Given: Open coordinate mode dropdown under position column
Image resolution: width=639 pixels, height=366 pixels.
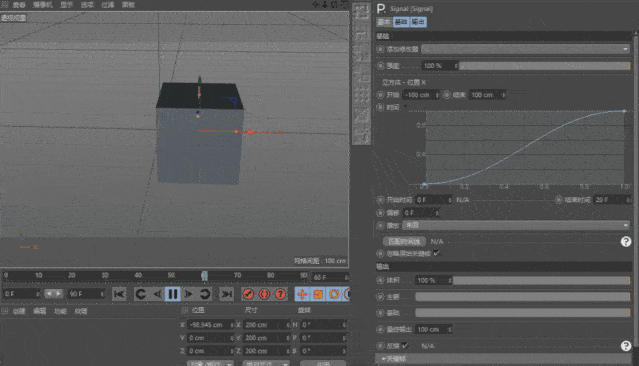Looking at the screenshot, I should point(210,363).
